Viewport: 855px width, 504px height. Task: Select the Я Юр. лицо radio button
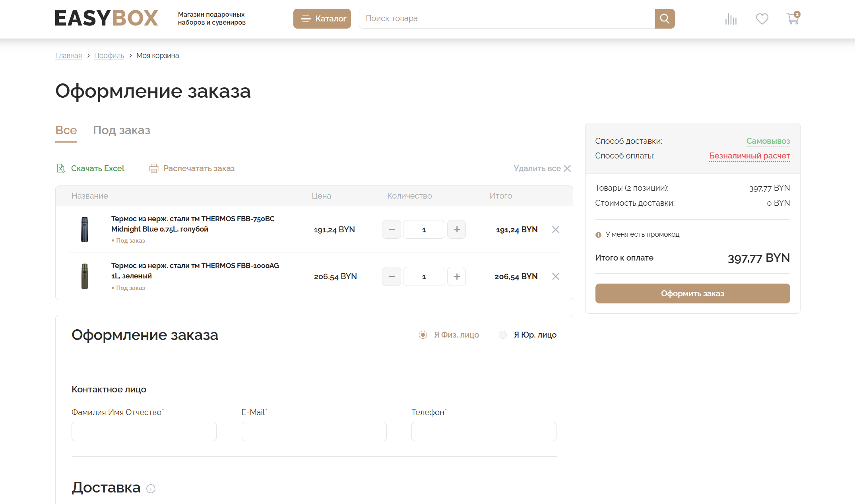point(503,335)
